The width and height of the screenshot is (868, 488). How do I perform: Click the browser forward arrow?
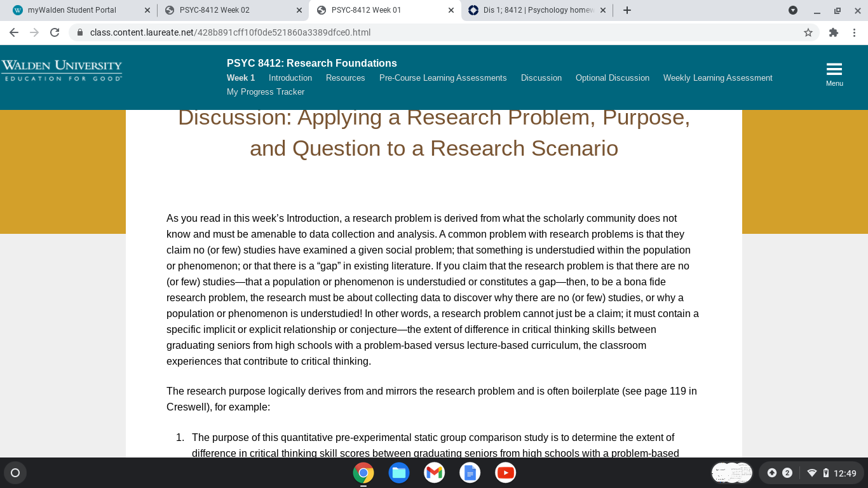coord(34,32)
